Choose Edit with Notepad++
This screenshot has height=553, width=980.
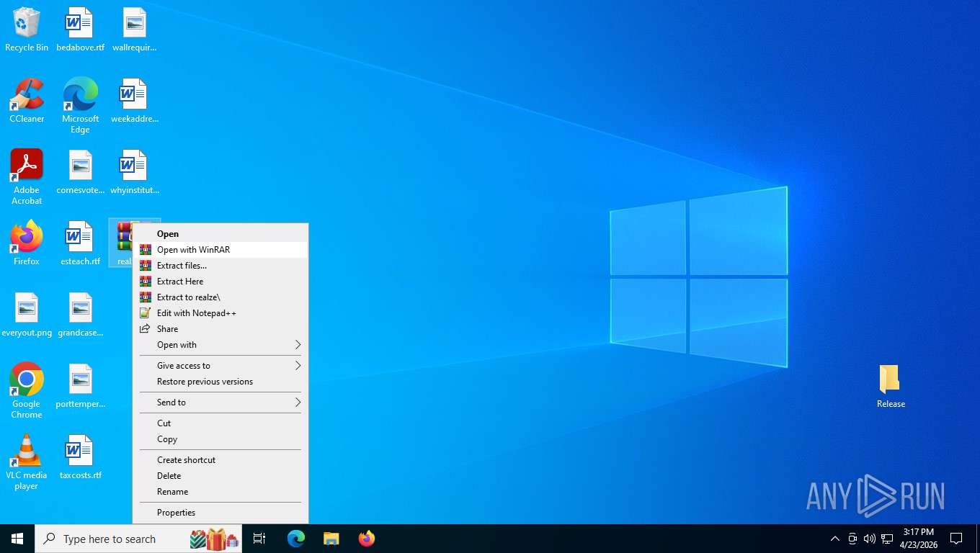pos(220,313)
